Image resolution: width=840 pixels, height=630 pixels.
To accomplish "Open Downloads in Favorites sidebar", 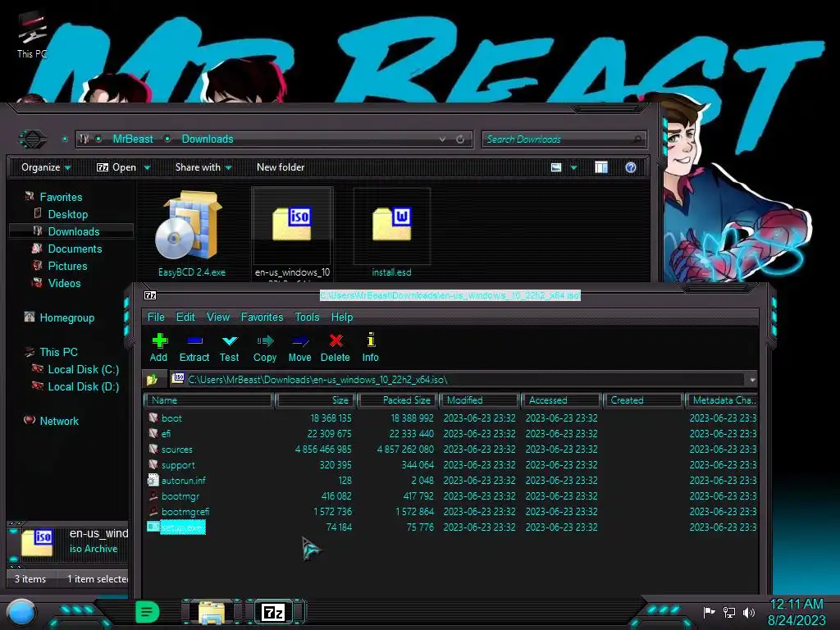I will click(73, 231).
